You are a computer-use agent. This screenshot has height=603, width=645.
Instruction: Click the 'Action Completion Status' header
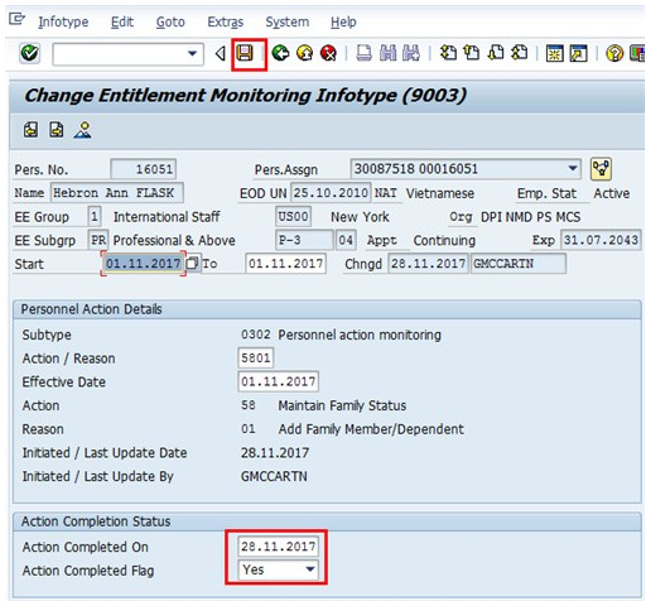[x=96, y=522]
